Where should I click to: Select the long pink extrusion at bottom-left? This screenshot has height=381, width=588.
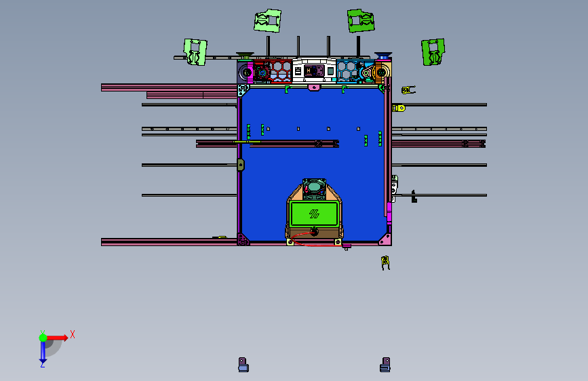[169, 242]
